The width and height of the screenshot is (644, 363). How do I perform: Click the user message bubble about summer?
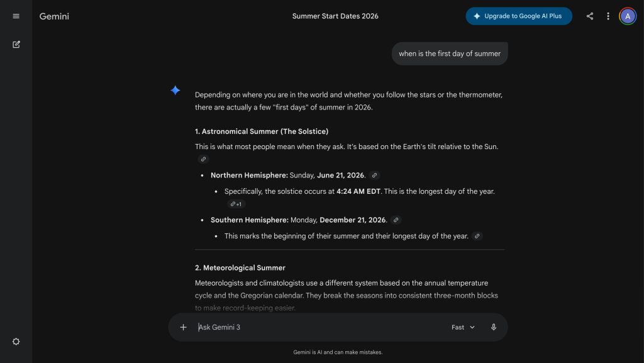450,53
